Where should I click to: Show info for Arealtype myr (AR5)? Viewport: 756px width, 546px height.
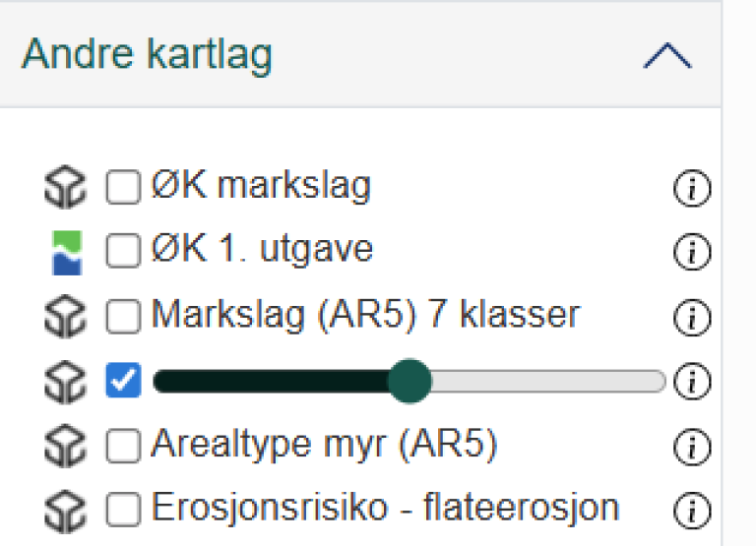click(692, 447)
